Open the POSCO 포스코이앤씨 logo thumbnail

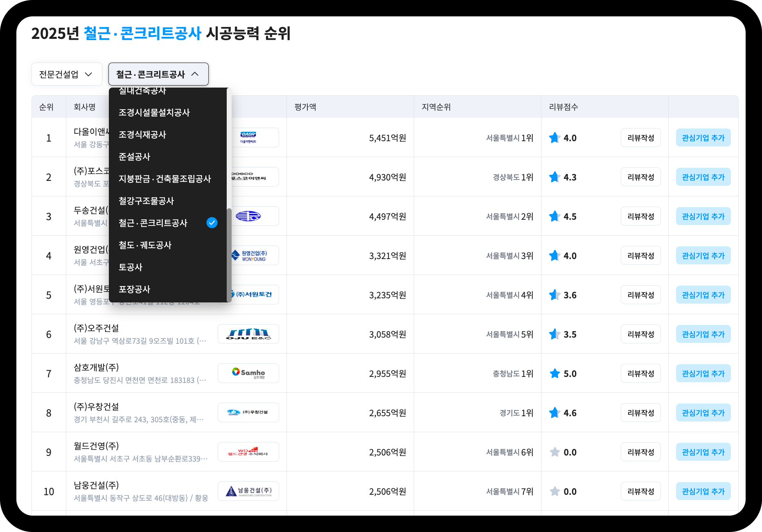(255, 177)
